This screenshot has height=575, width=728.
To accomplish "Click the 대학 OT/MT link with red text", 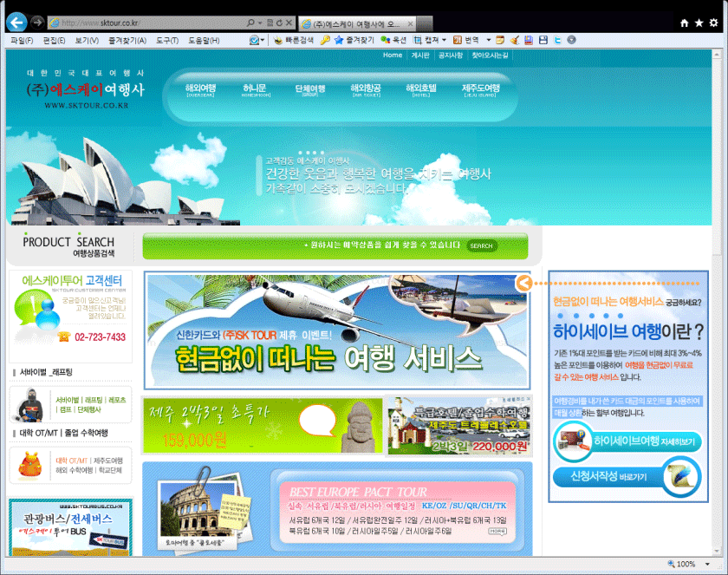I will (x=71, y=461).
